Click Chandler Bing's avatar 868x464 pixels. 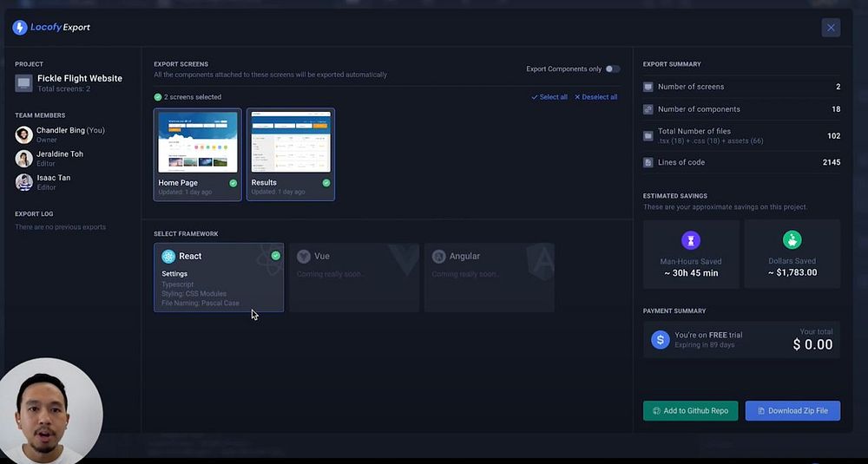pyautogui.click(x=23, y=135)
